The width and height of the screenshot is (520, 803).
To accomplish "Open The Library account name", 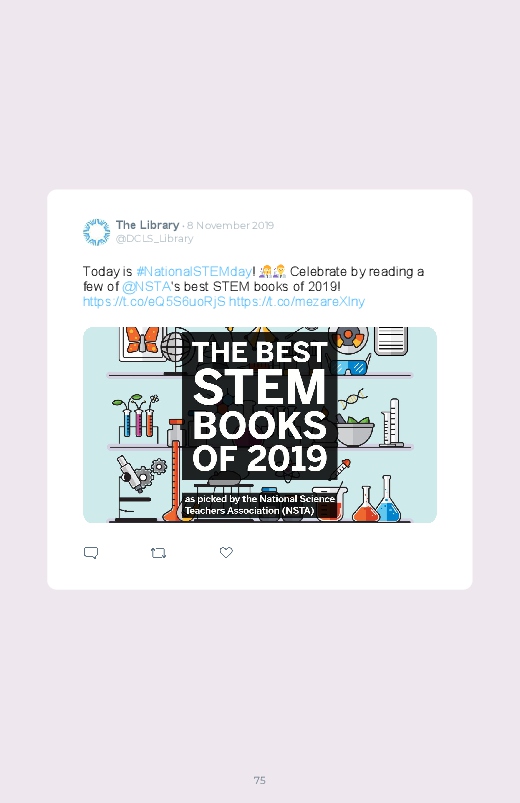I will pos(148,225).
